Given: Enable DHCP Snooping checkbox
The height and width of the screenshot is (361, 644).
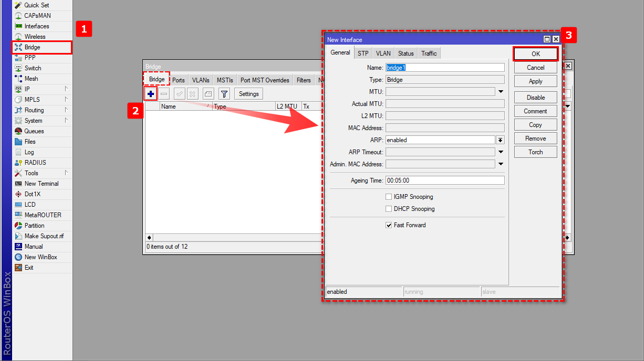Looking at the screenshot, I should (x=389, y=209).
